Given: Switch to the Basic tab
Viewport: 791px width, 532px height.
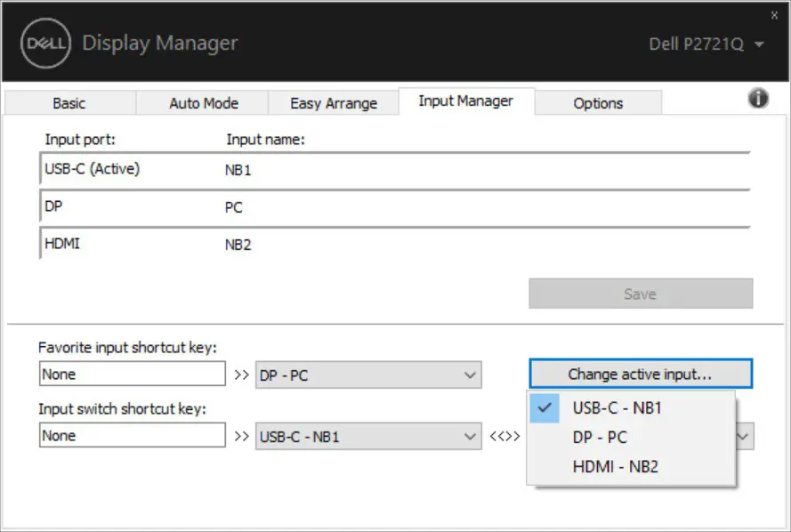Looking at the screenshot, I should click(x=69, y=102).
